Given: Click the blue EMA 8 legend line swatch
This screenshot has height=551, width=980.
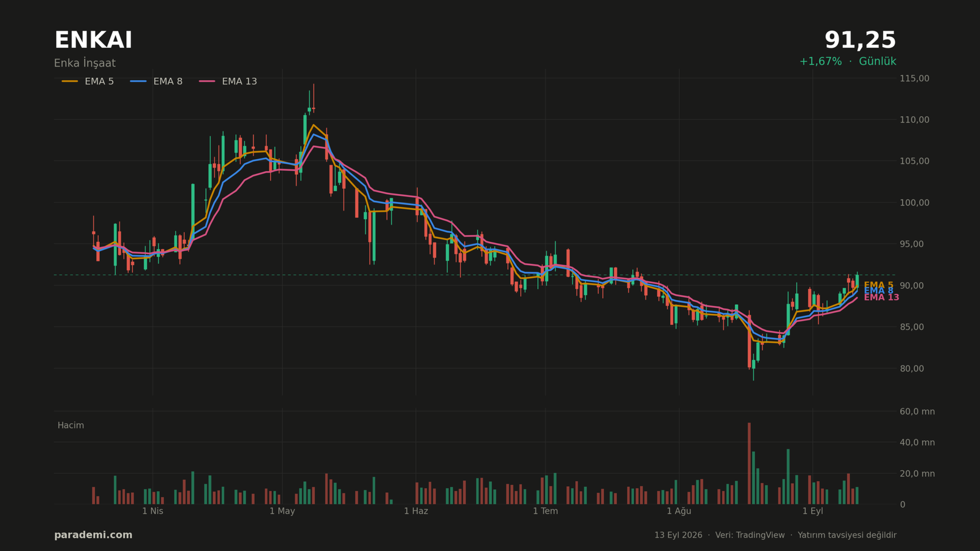Looking at the screenshot, I should (x=138, y=81).
